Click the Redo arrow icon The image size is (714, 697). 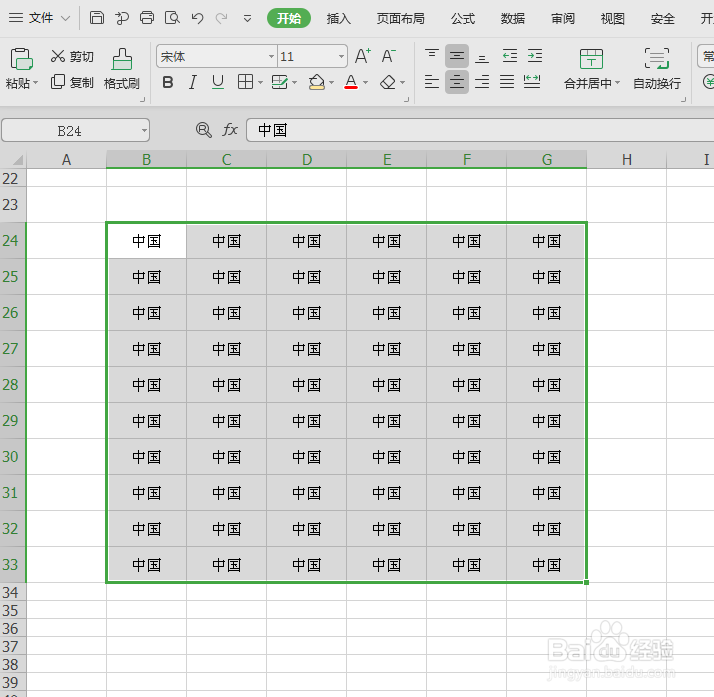(x=222, y=18)
